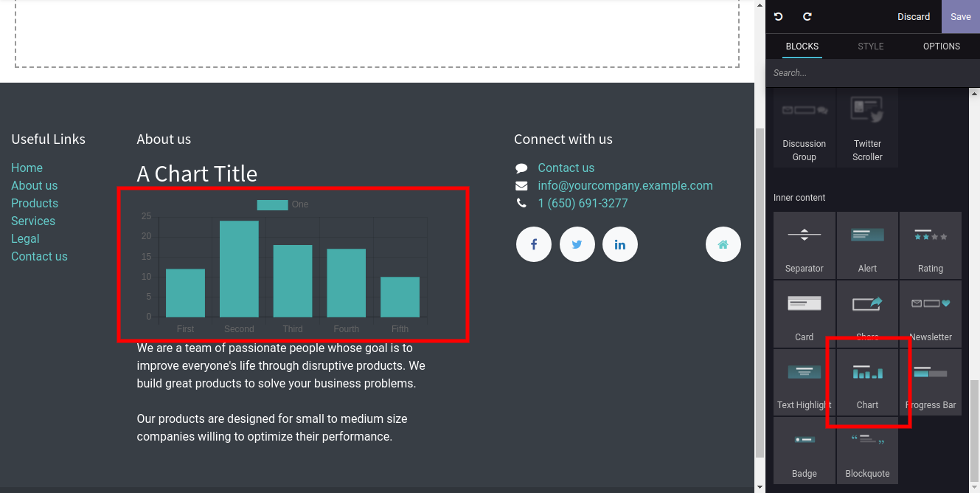Image resolution: width=980 pixels, height=493 pixels.
Task: Switch to the Options tab
Action: (x=941, y=46)
